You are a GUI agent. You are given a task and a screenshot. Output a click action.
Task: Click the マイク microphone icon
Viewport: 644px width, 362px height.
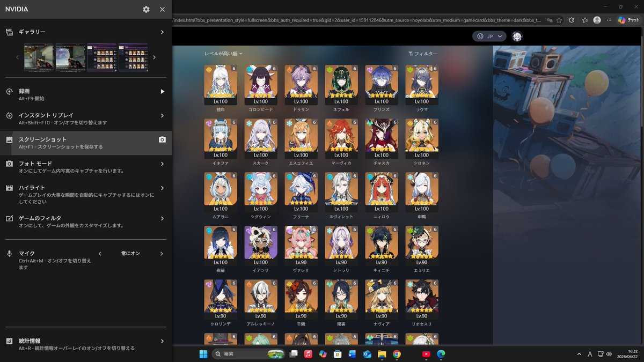coord(9,254)
